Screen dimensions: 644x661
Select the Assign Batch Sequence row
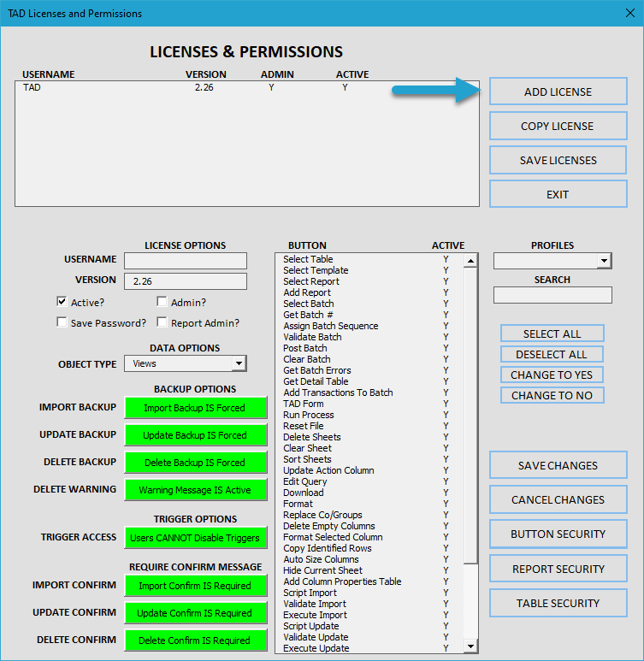click(x=369, y=326)
